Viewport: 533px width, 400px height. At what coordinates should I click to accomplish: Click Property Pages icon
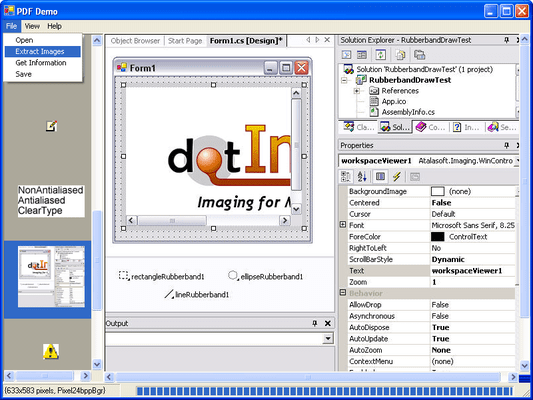[x=415, y=177]
